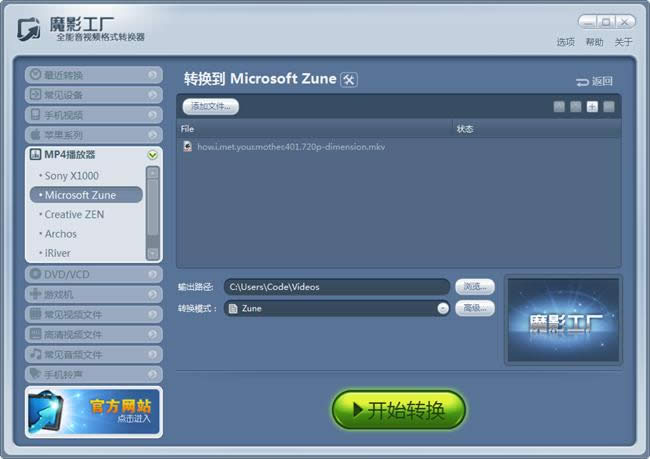Click the plus icon in the file list toolbar
Viewport: 650px width, 459px height.
(x=592, y=107)
